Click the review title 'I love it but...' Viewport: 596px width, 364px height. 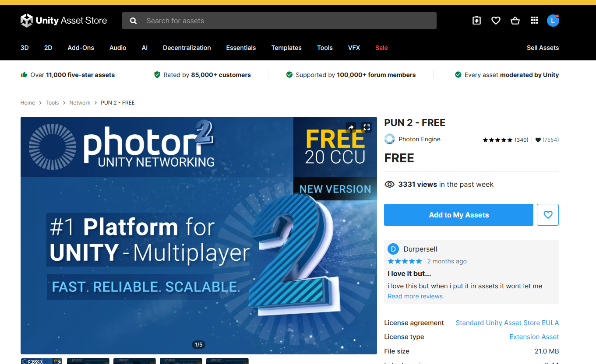409,274
